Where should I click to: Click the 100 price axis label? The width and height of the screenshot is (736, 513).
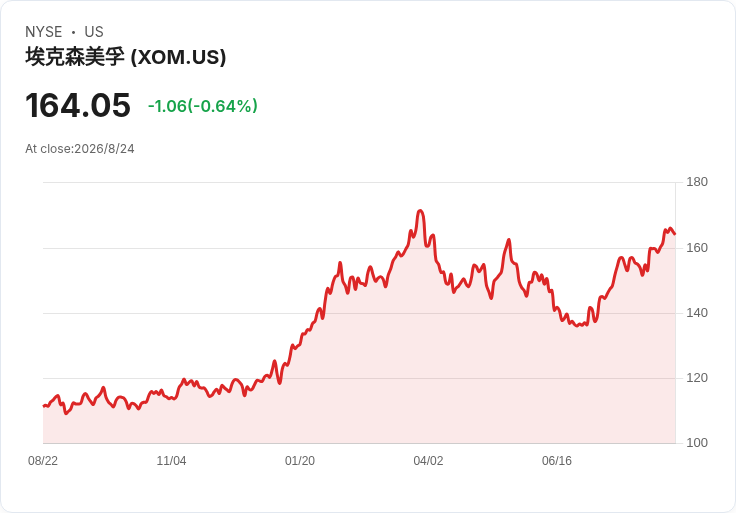pyautogui.click(x=697, y=443)
